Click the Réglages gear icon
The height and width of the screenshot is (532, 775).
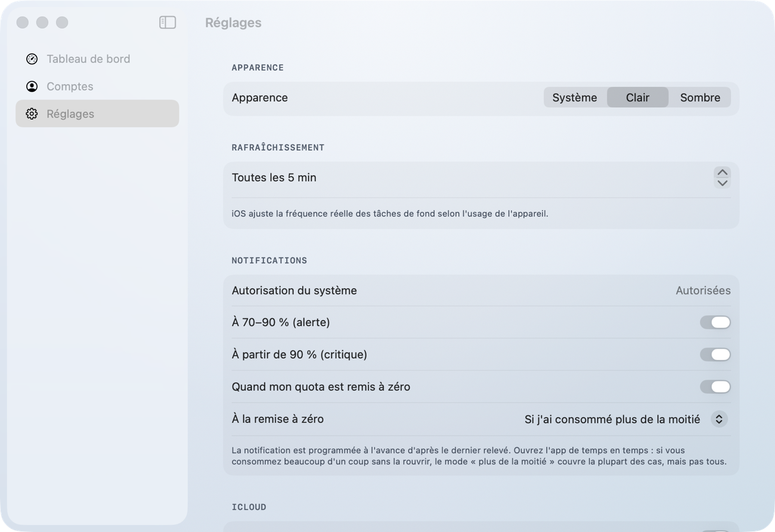[32, 114]
